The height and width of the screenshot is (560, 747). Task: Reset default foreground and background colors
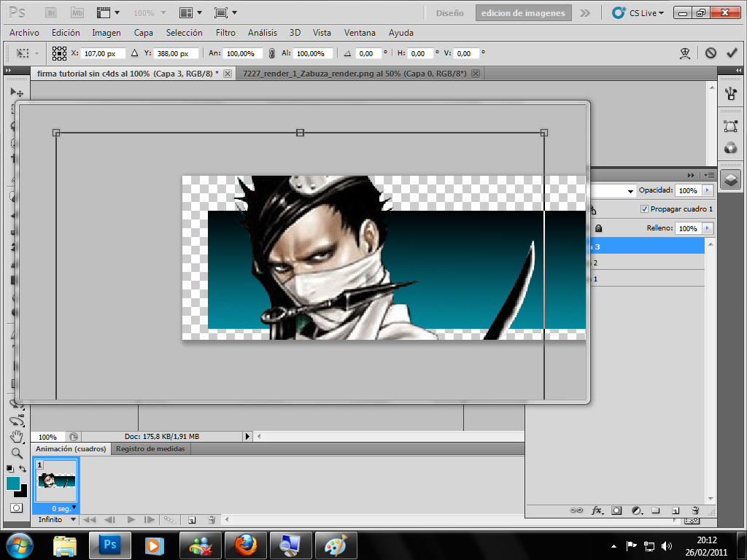click(x=9, y=469)
